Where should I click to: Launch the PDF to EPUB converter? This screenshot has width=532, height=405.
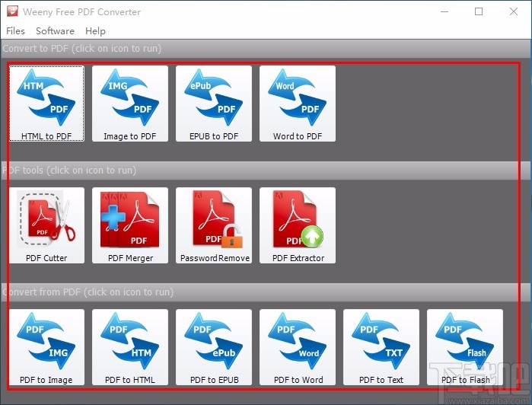(214, 347)
